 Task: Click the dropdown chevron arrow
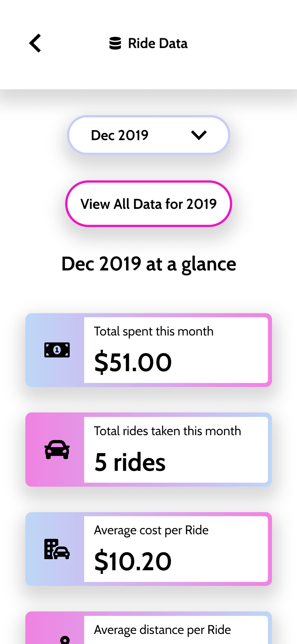[199, 135]
